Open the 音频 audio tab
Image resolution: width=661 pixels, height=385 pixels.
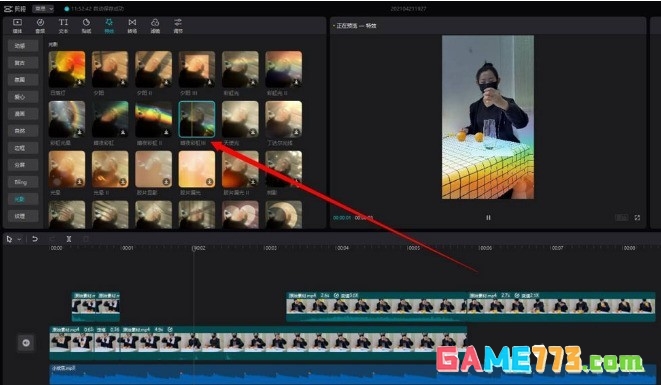click(40, 26)
